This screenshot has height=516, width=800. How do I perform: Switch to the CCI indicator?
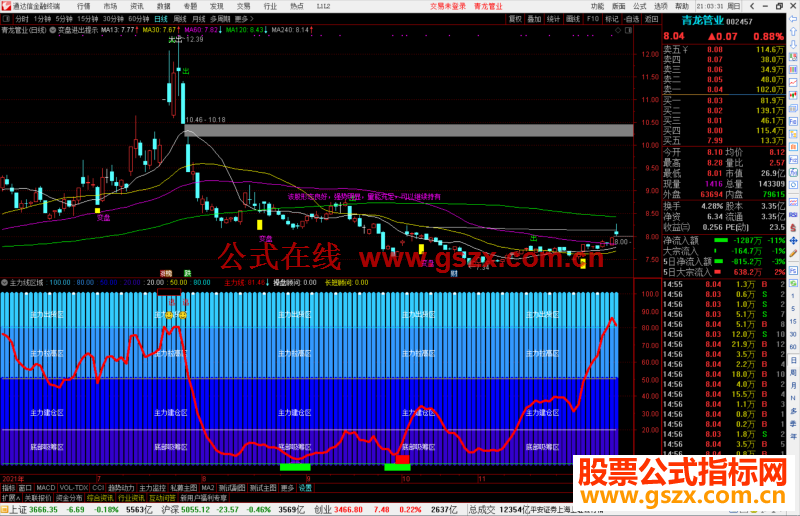(x=98, y=488)
